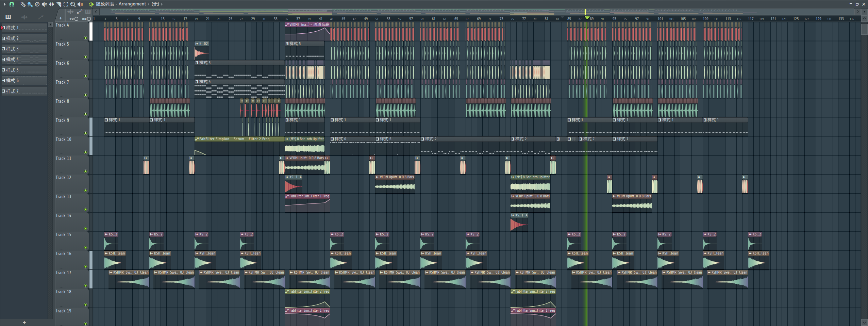The width and height of the screenshot is (868, 326).
Task: Open the (无) pattern selector dropdown
Action: [x=162, y=4]
